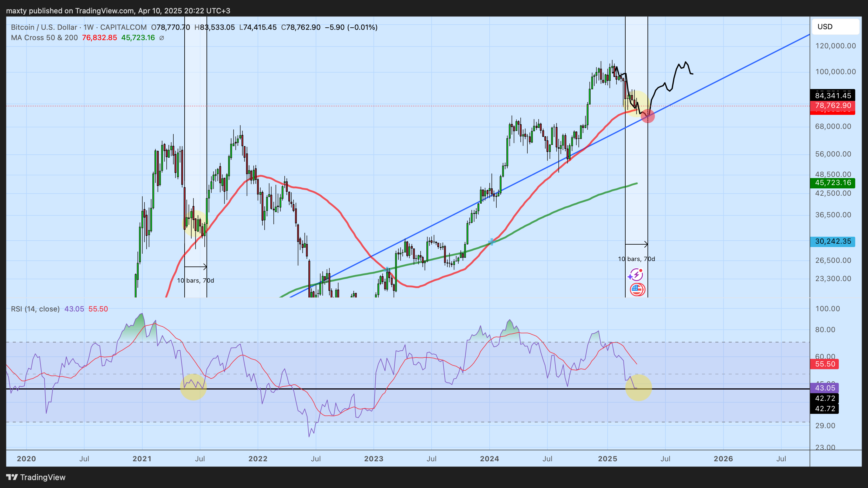The height and width of the screenshot is (488, 868).
Task: Click the '10 bars, 70d' label near 2025
Action: click(637, 259)
